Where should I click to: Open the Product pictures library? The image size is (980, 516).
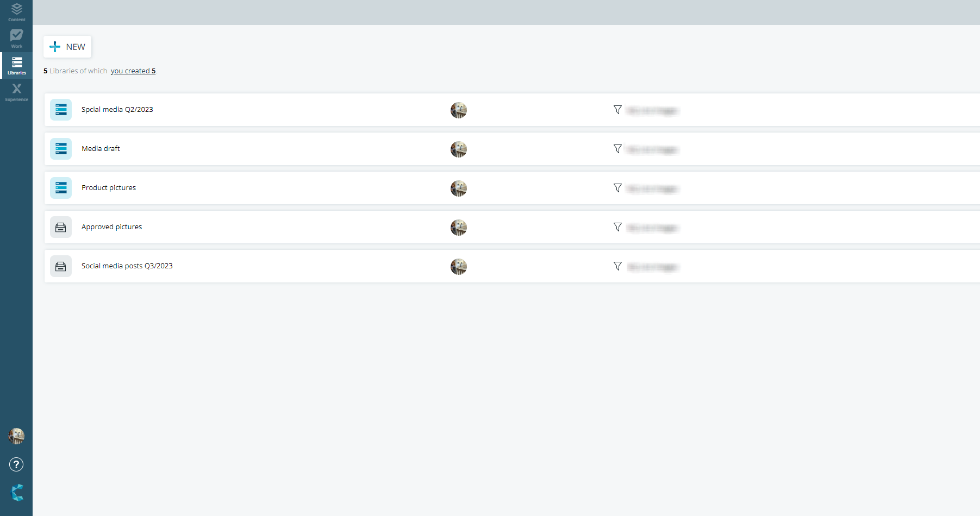(x=109, y=188)
